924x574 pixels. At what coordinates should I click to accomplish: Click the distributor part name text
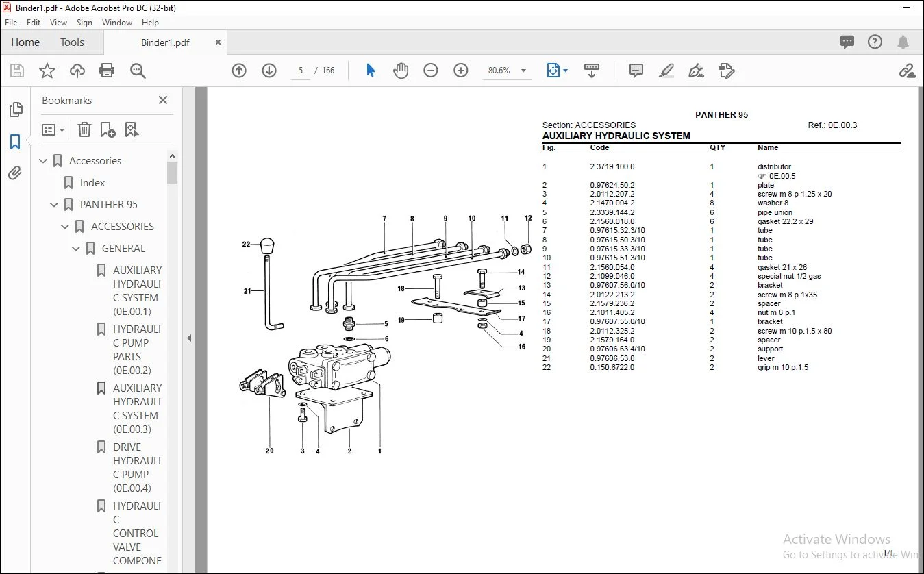coord(774,166)
